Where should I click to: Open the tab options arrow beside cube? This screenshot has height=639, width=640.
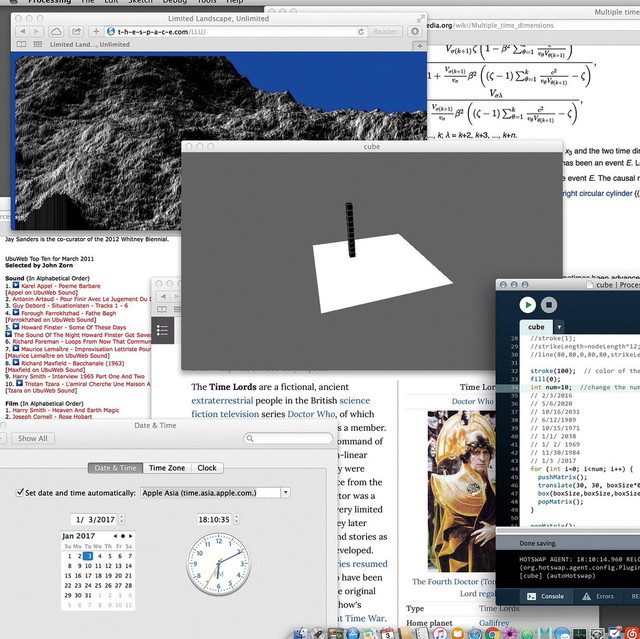coord(559,327)
